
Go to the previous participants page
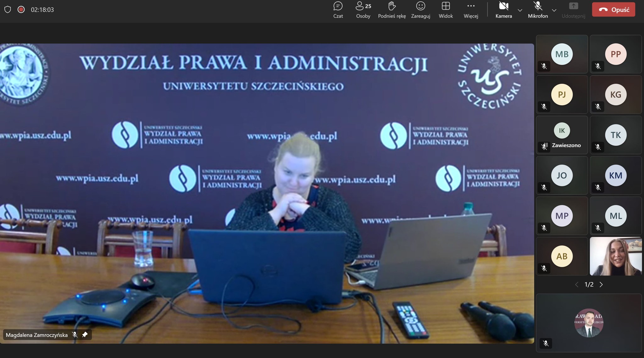point(577,284)
